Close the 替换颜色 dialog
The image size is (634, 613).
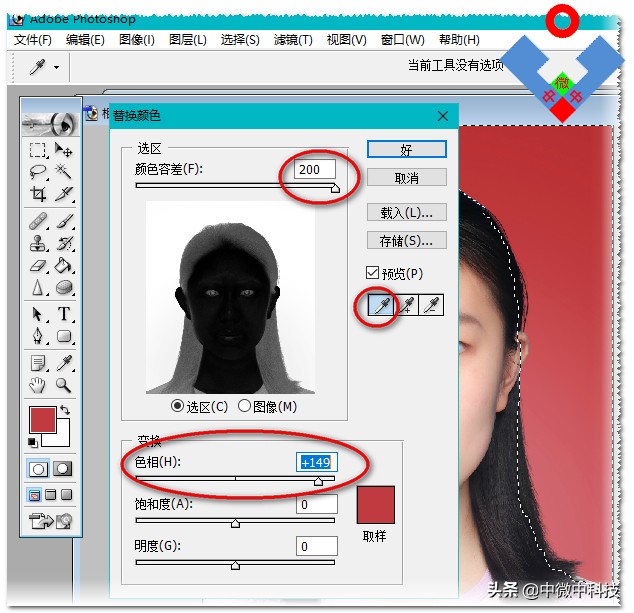pos(443,116)
